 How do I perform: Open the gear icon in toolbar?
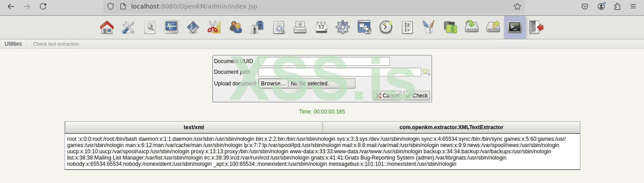click(343, 27)
